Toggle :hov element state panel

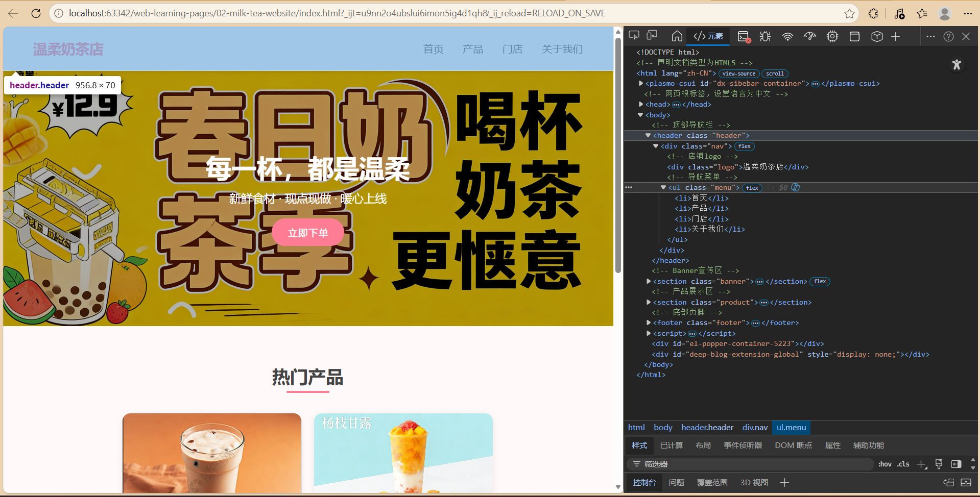pyautogui.click(x=885, y=464)
